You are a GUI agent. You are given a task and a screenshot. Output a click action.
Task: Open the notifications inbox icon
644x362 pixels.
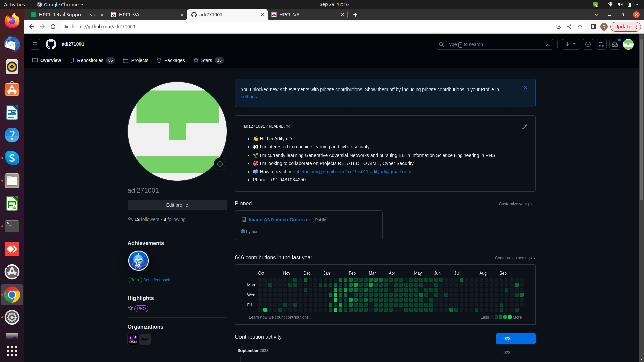(615, 44)
